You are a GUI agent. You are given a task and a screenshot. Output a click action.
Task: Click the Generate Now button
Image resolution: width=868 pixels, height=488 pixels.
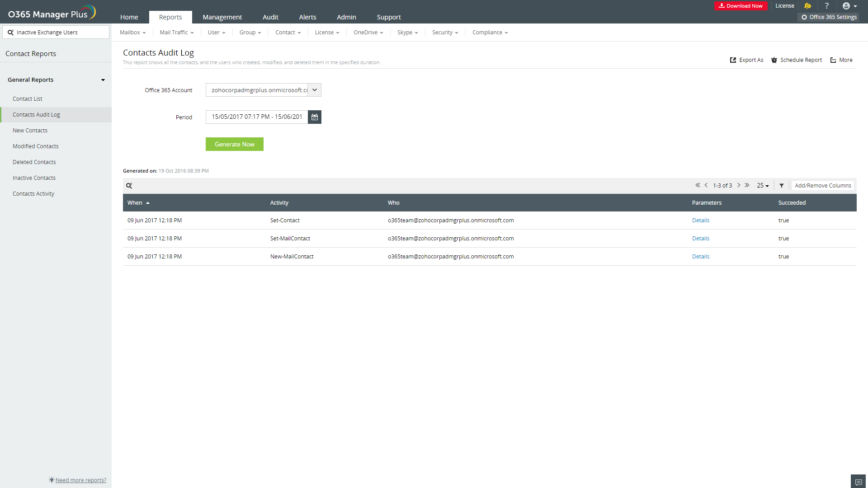(234, 144)
